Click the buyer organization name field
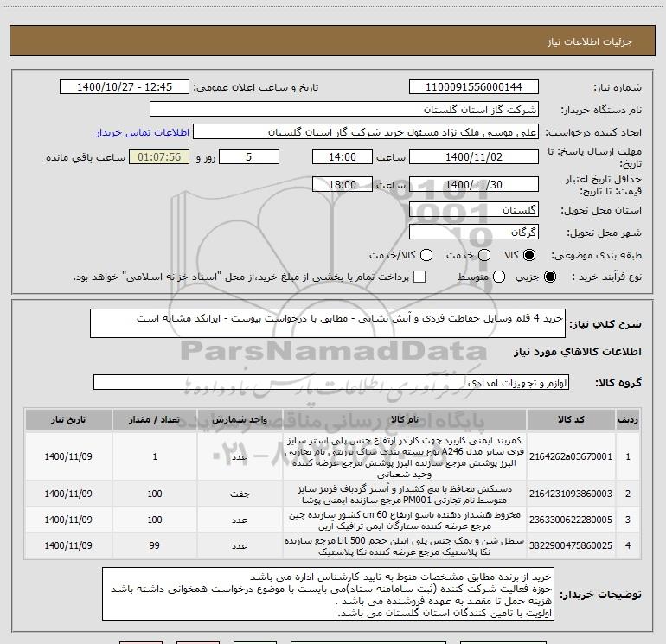 (344, 110)
